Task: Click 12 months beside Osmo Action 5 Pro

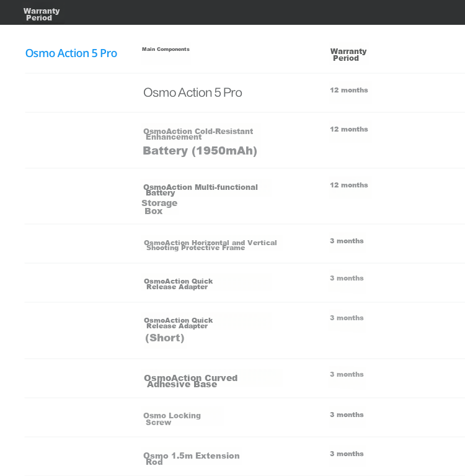Action: (349, 90)
